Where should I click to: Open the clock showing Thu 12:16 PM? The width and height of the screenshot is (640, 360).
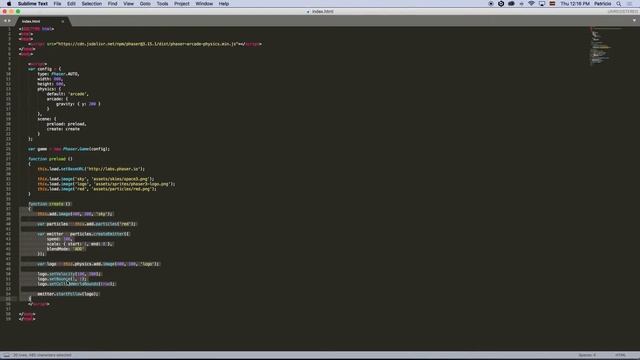575,4
